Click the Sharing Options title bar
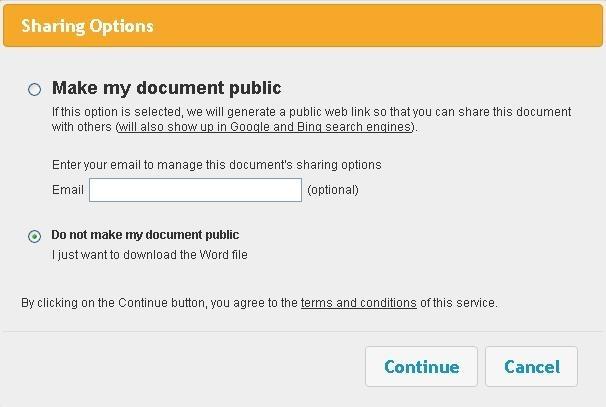 pos(303,26)
